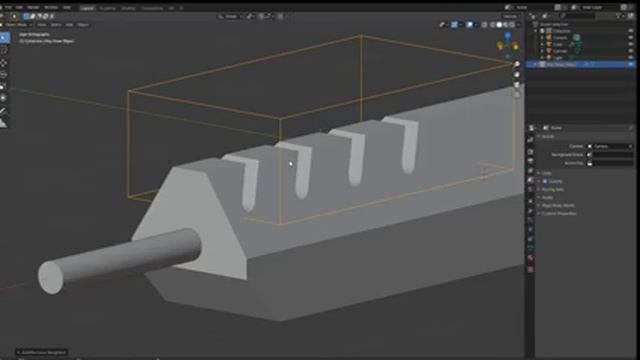Select the Scale tool
The width and height of the screenshot is (640, 360).
pyautogui.click(x=4, y=87)
